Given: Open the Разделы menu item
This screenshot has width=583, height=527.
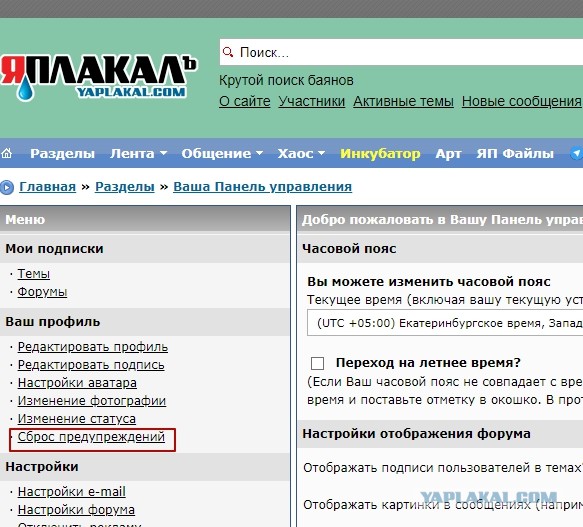Looking at the screenshot, I should pyautogui.click(x=62, y=153).
